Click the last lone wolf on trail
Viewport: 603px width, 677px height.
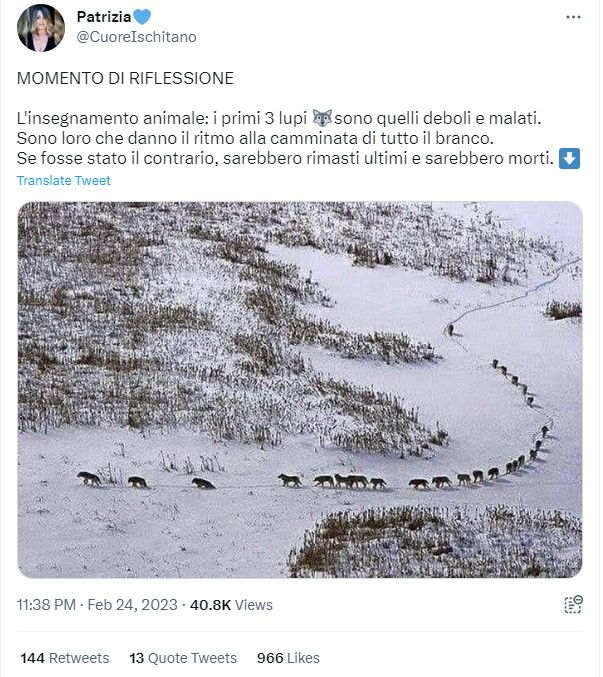[450, 330]
